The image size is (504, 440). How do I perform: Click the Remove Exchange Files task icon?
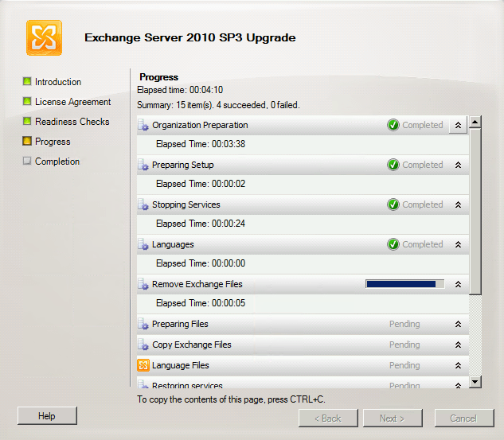tap(143, 284)
